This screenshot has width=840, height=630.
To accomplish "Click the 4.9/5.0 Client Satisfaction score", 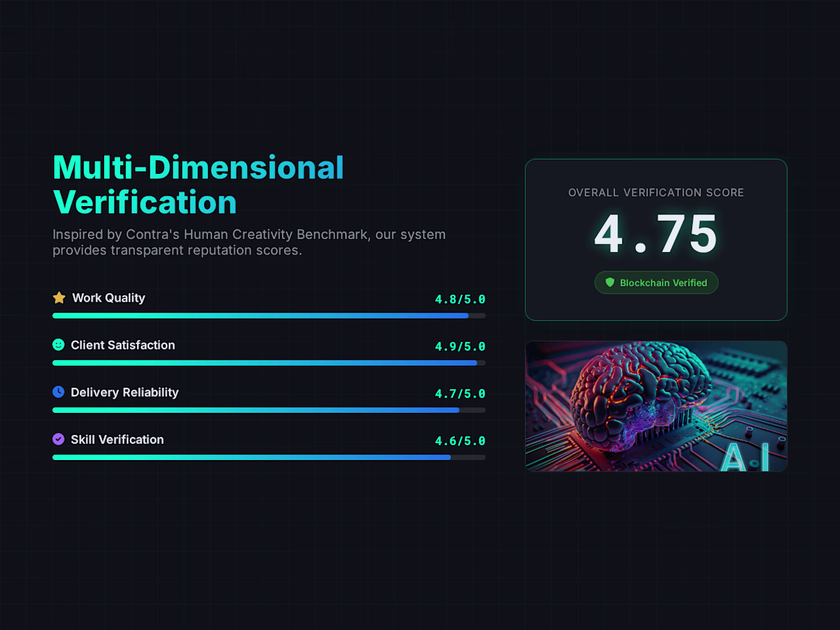I will (x=460, y=346).
